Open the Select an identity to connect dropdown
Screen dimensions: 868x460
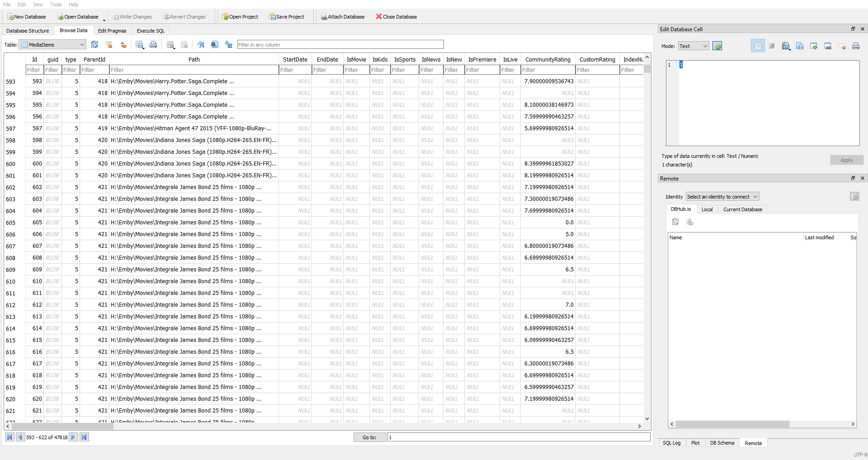[x=722, y=197]
